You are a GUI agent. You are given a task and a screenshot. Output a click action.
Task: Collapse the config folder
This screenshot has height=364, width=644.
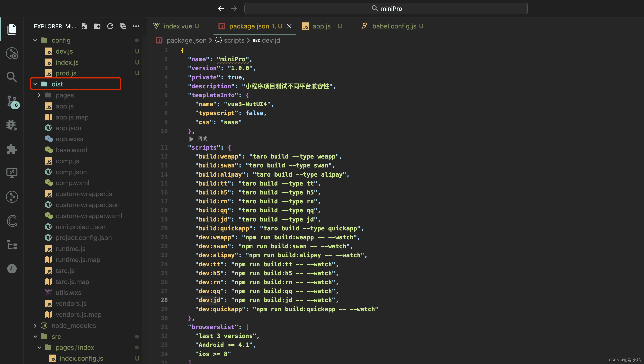pyautogui.click(x=35, y=40)
